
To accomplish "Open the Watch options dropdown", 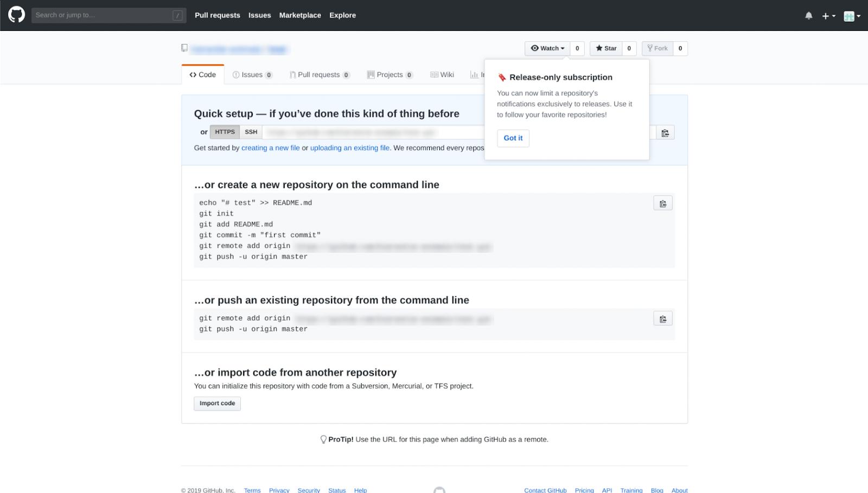I will [563, 48].
